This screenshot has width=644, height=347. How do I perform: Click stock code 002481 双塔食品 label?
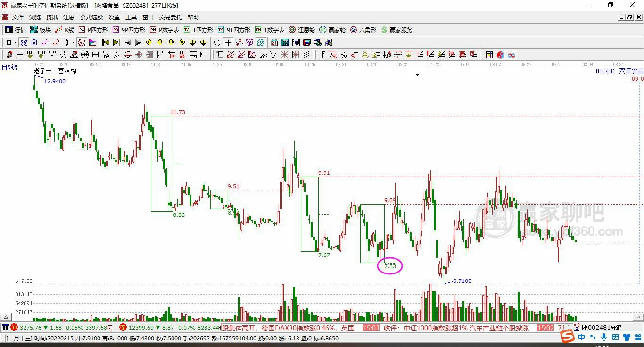(x=619, y=71)
